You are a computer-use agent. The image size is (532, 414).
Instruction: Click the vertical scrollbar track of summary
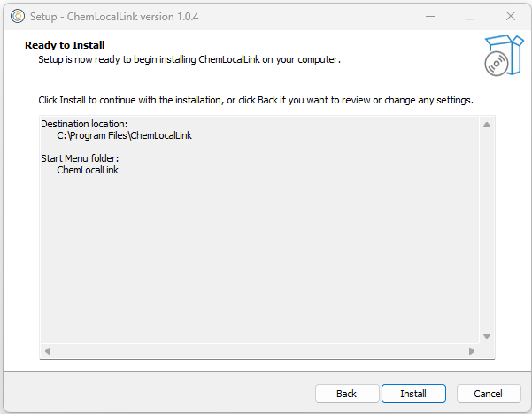click(486, 230)
